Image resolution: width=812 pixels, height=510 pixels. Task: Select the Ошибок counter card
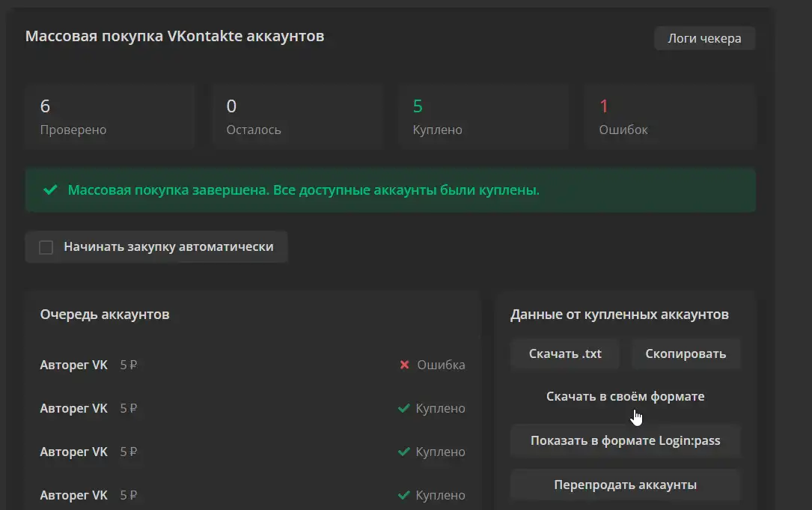coord(669,117)
